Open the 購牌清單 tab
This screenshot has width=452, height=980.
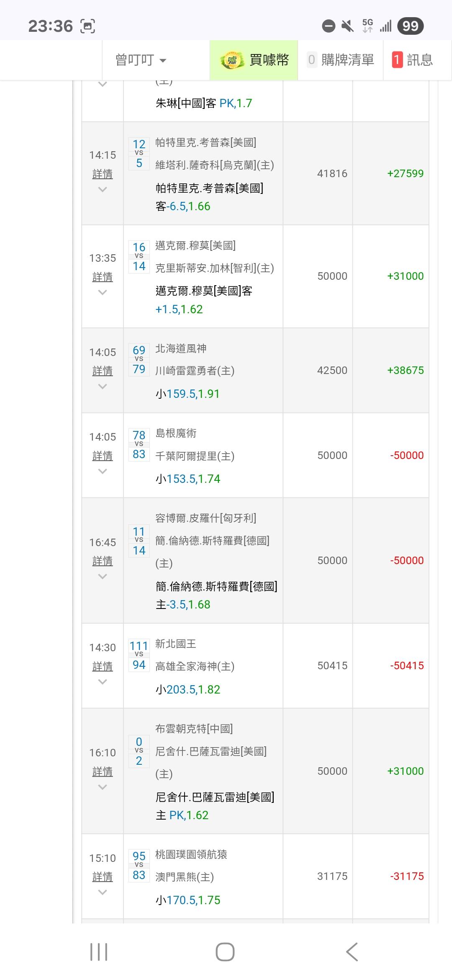(x=347, y=60)
